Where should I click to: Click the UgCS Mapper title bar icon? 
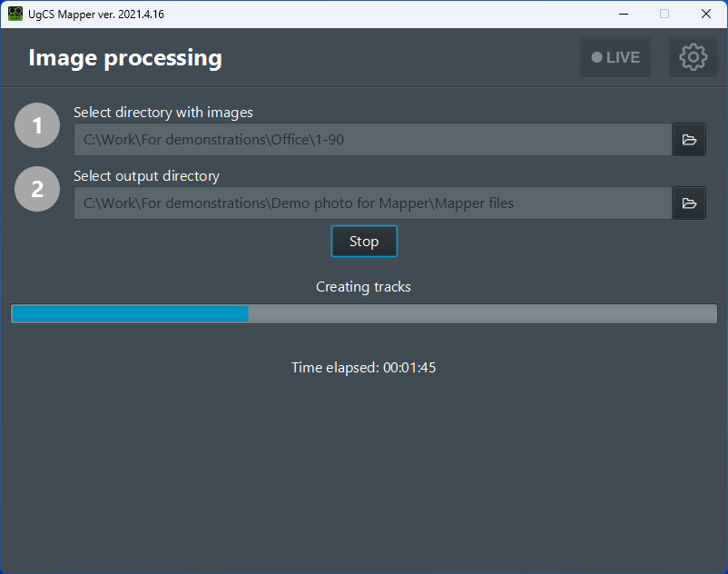click(15, 14)
